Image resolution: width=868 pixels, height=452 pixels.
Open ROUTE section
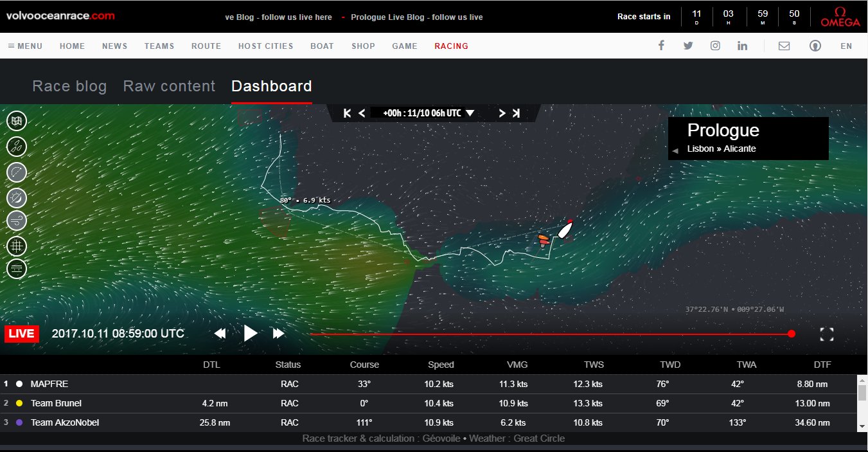206,46
